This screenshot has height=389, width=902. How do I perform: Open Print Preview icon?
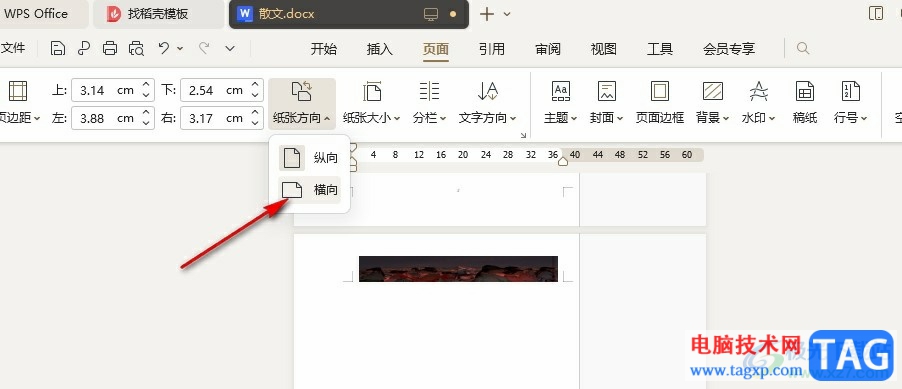point(137,48)
